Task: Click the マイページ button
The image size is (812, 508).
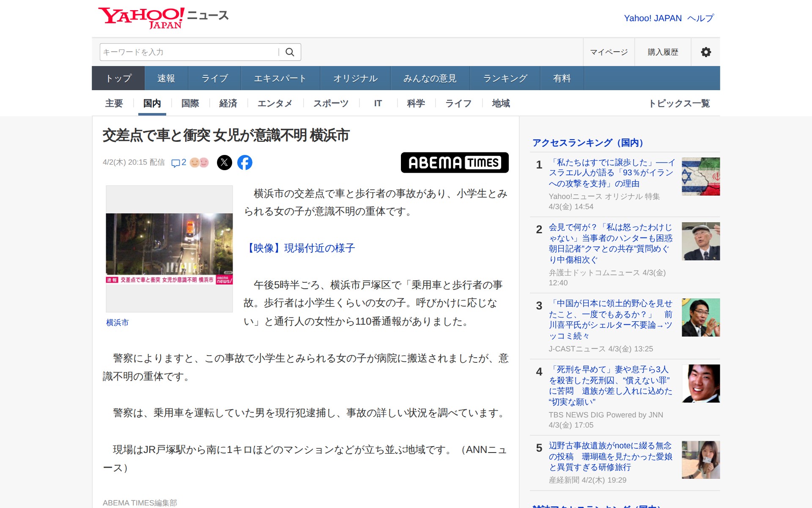Action: [609, 52]
